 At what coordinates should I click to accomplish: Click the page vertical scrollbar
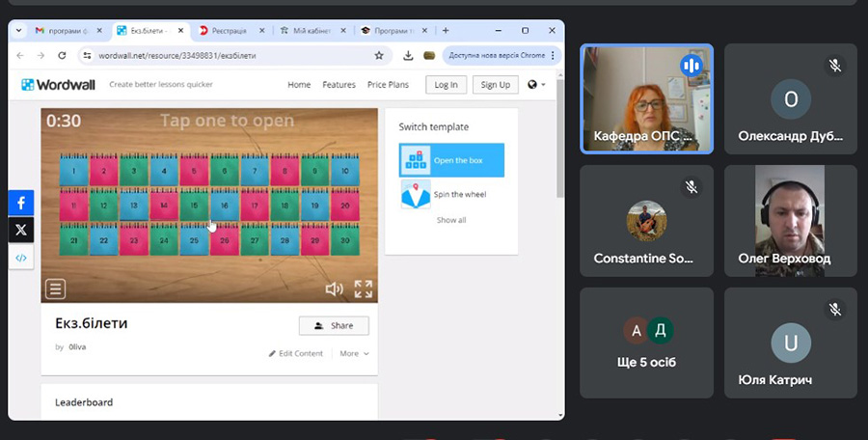pos(559,137)
